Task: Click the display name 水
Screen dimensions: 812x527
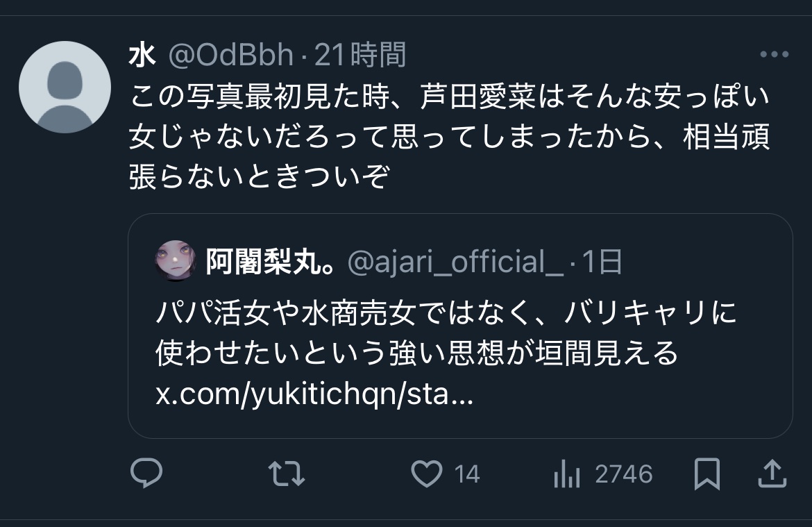Action: click(x=142, y=55)
